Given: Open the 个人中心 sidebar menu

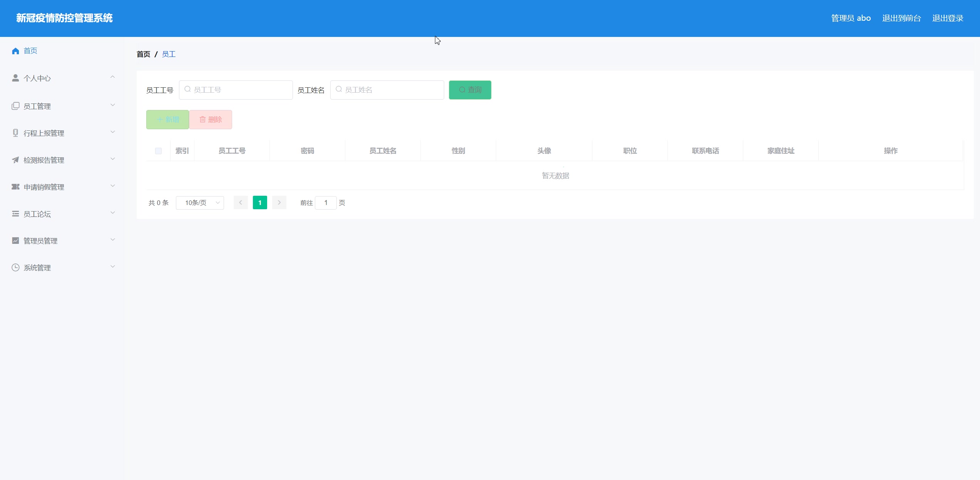Looking at the screenshot, I should pos(62,78).
